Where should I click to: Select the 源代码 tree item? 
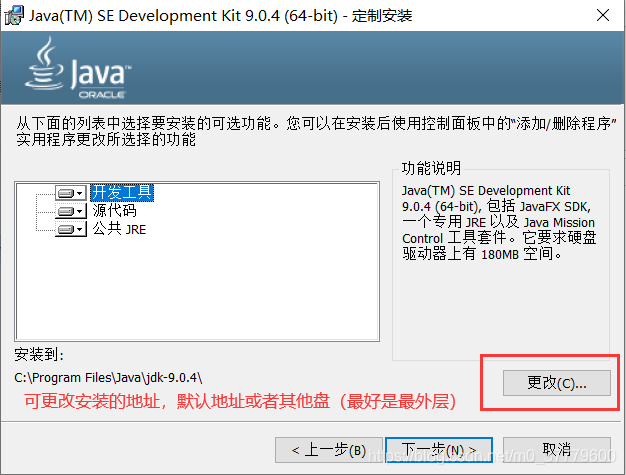115,211
